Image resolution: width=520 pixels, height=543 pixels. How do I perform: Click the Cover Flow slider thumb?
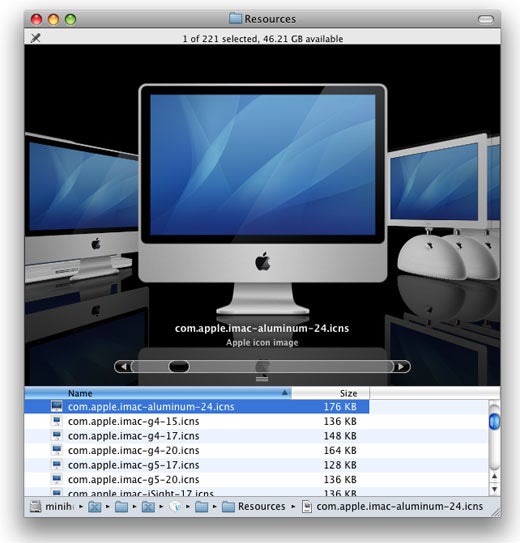(179, 366)
